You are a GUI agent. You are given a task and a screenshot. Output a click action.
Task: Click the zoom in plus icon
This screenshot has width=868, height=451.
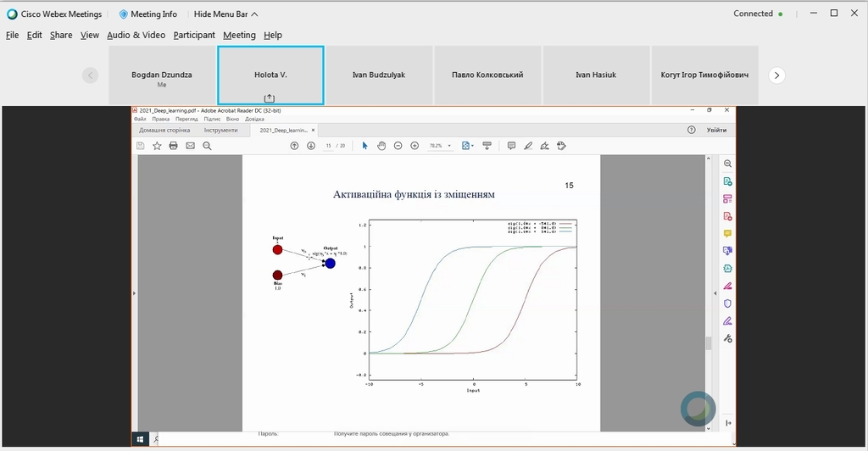415,146
